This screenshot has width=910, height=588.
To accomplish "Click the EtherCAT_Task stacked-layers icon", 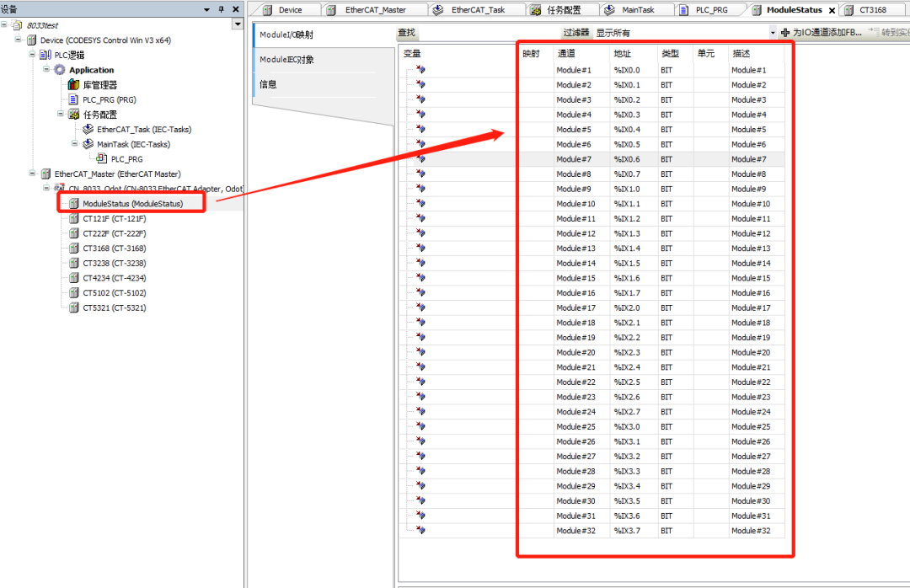I will 88,130.
